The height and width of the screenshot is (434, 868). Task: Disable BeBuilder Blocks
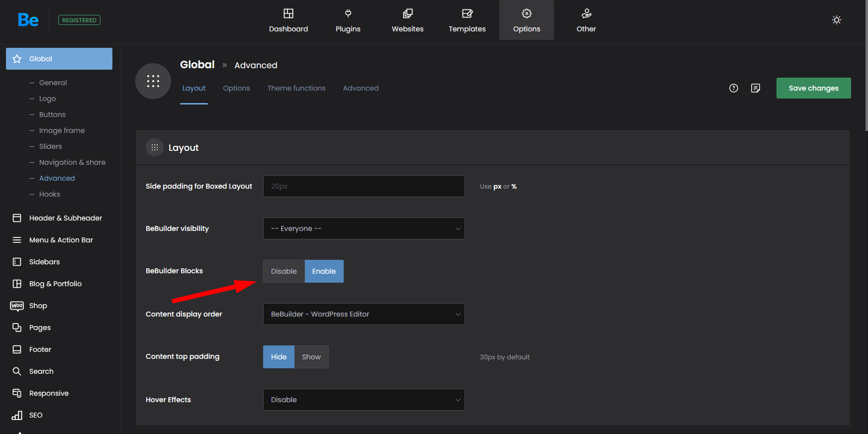point(284,271)
